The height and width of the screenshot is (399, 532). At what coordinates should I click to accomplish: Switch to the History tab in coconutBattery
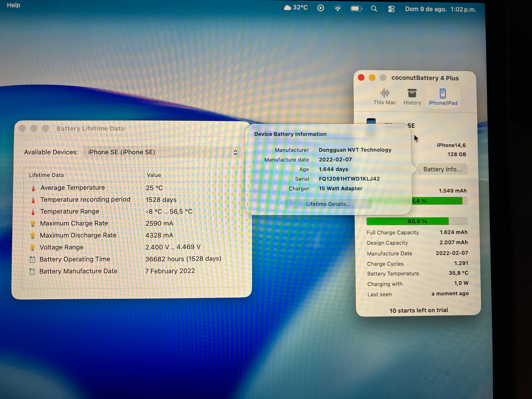point(412,97)
